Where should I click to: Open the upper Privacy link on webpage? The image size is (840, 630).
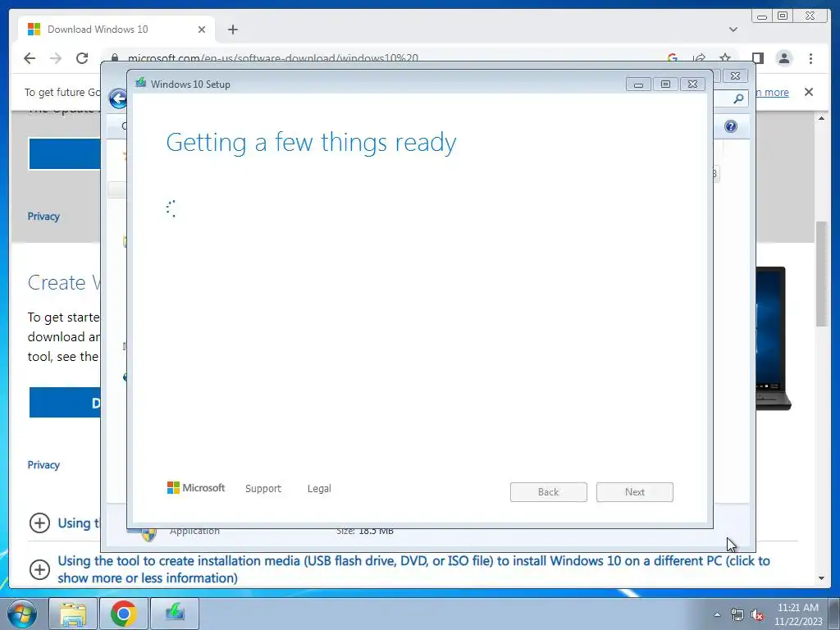point(43,217)
